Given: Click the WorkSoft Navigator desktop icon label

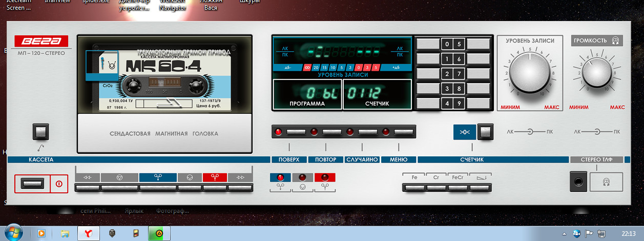Looking at the screenshot, I should coord(173,5).
